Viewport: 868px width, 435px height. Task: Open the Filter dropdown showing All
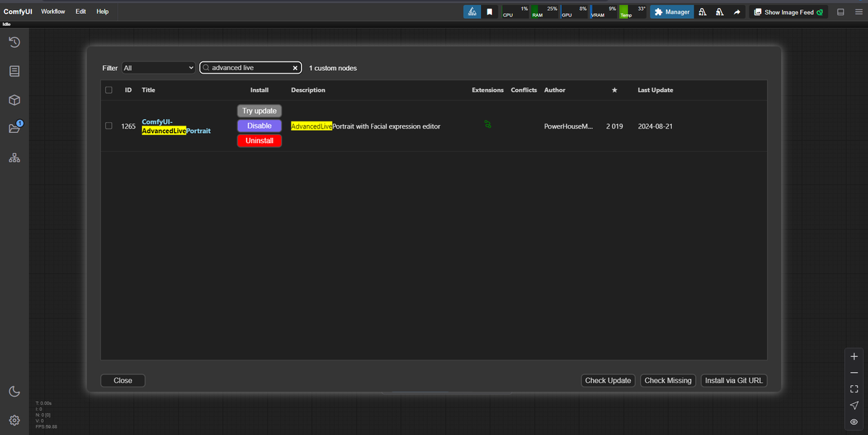158,68
